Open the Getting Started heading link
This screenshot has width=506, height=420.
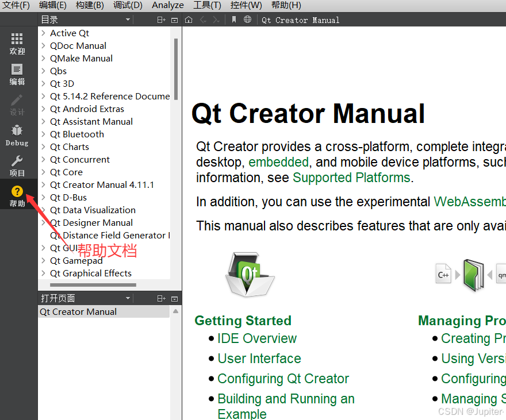tap(243, 321)
